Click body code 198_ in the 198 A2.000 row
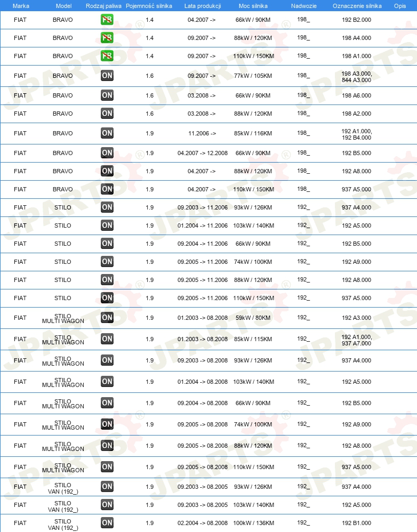 pyautogui.click(x=303, y=114)
